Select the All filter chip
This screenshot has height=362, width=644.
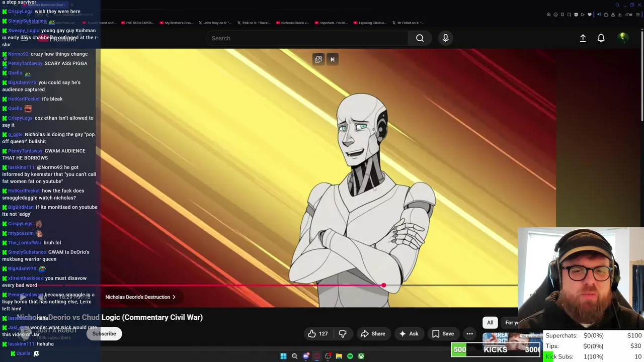coord(490,322)
